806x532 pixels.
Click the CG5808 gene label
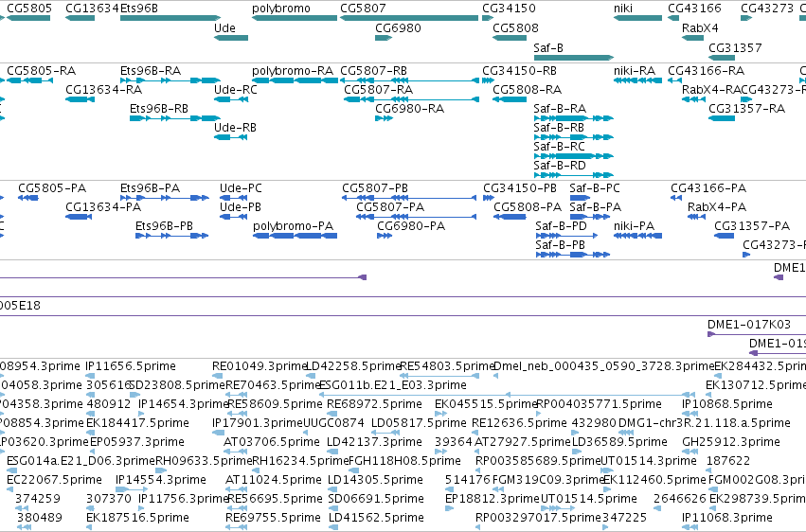pyautogui.click(x=515, y=27)
